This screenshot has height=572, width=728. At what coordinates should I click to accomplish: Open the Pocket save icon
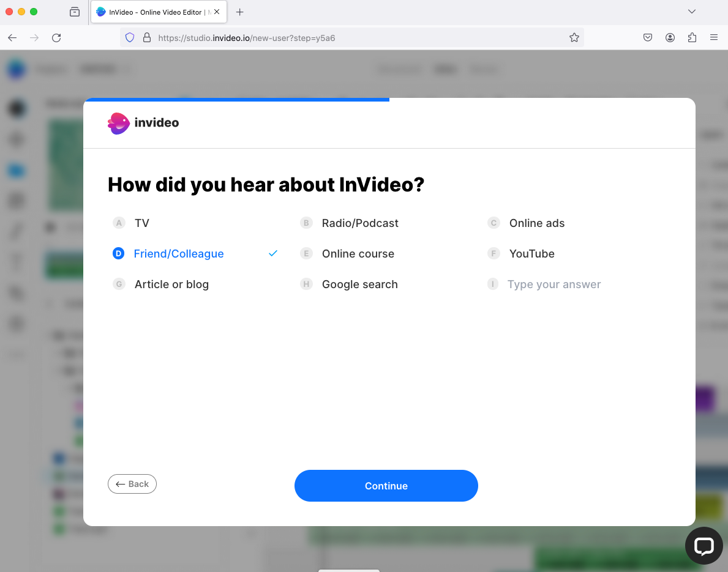click(648, 38)
